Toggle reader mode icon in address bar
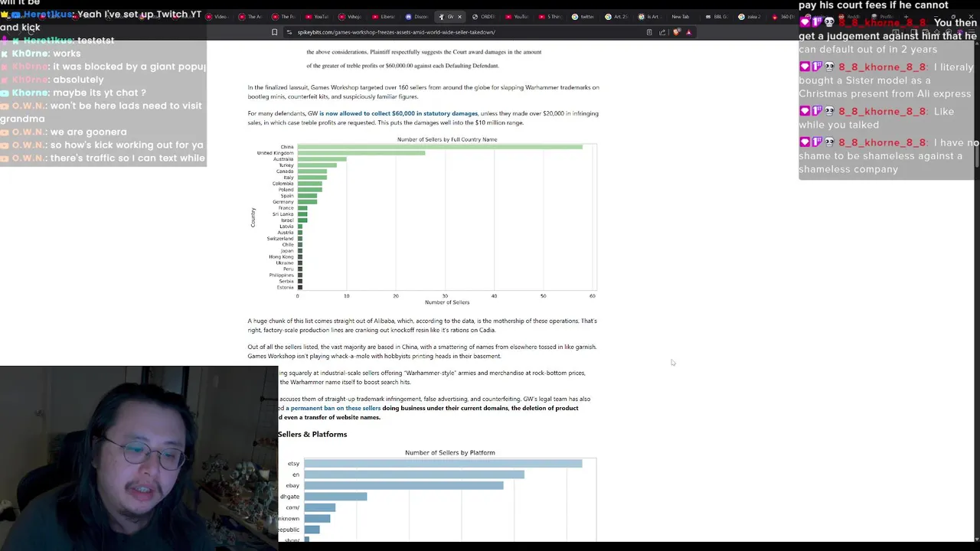 (649, 32)
